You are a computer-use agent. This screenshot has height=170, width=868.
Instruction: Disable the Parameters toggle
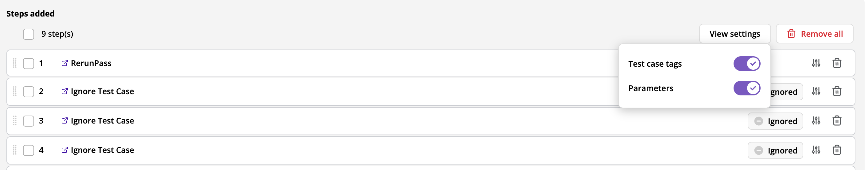(747, 88)
